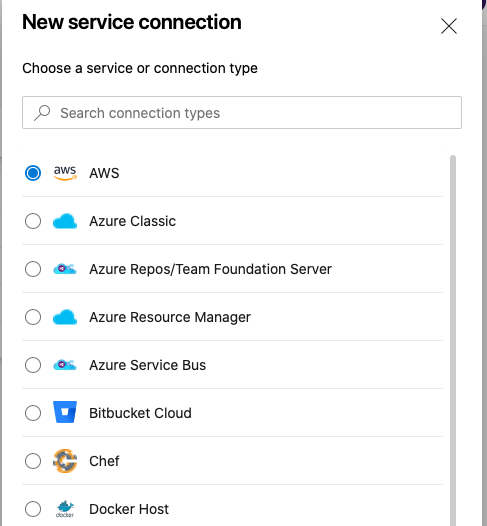Focus the Search connection types field

(242, 113)
